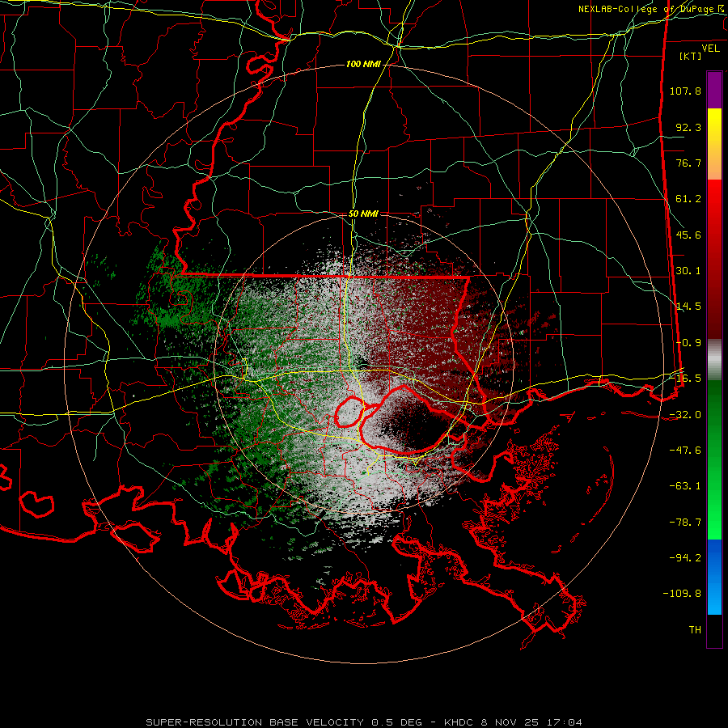Viewport: 728px width, 728px height.
Task: Click the TH label in legend
Action: point(695,630)
